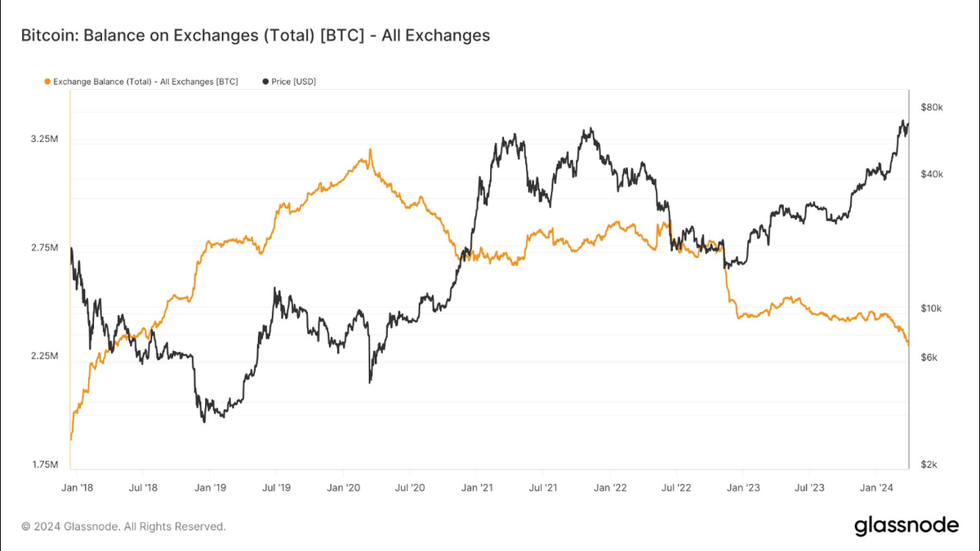Click the Jan '24 date label

click(x=876, y=487)
